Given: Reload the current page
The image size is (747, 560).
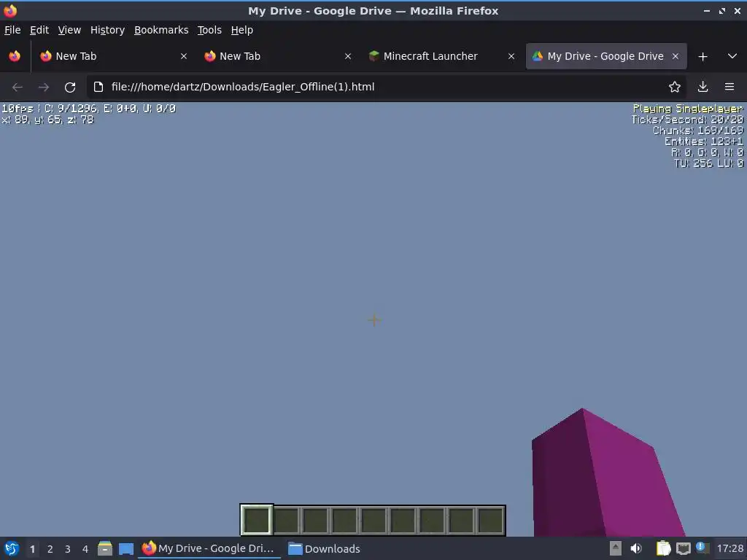Looking at the screenshot, I should (x=70, y=87).
